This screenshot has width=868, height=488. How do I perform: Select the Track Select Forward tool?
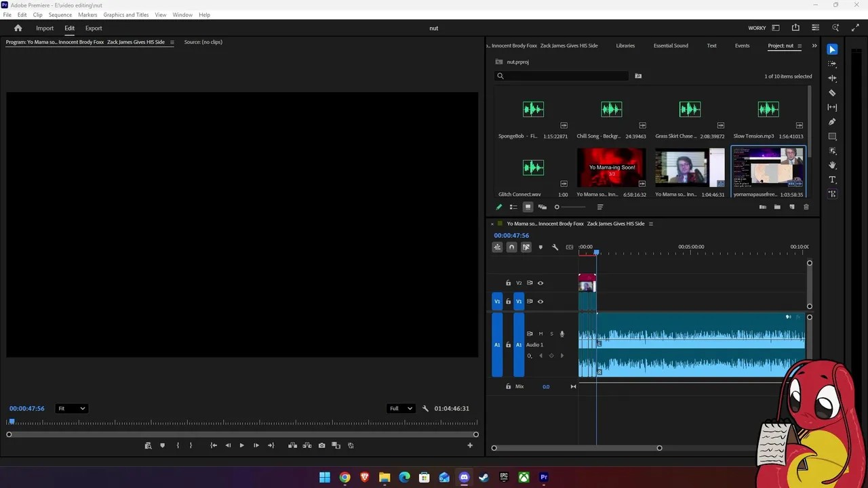tap(832, 64)
